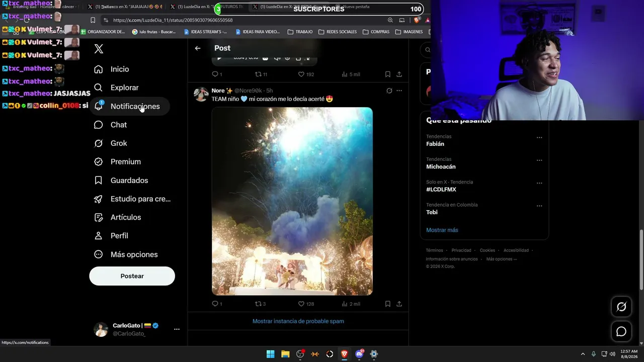
Task: Open the #LCDLFMX trend
Action: [441, 190]
